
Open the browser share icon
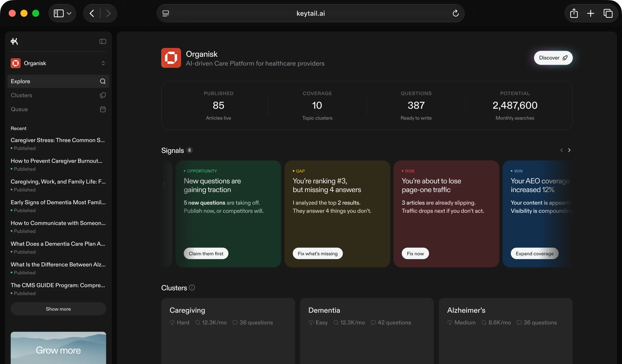click(x=574, y=13)
